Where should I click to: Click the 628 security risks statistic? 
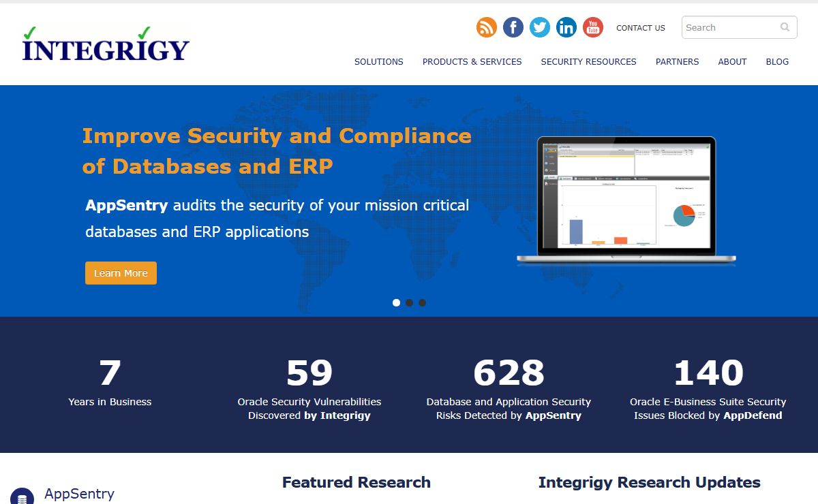[x=509, y=373]
